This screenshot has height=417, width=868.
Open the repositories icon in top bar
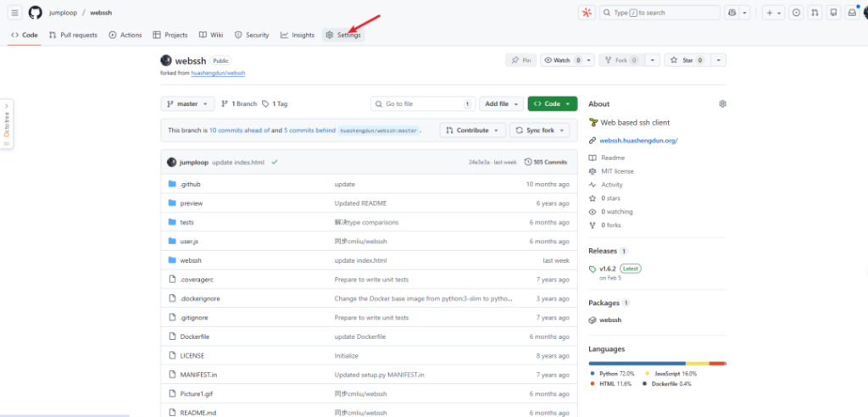[834, 13]
